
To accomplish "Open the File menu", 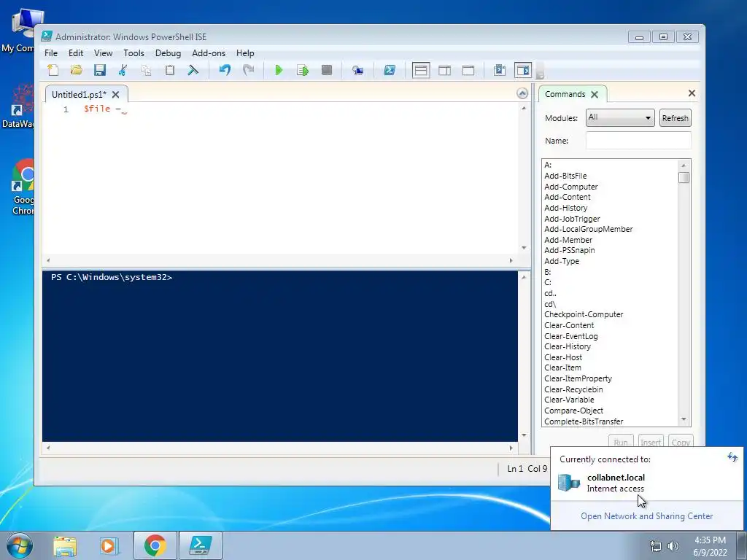I will tap(51, 52).
